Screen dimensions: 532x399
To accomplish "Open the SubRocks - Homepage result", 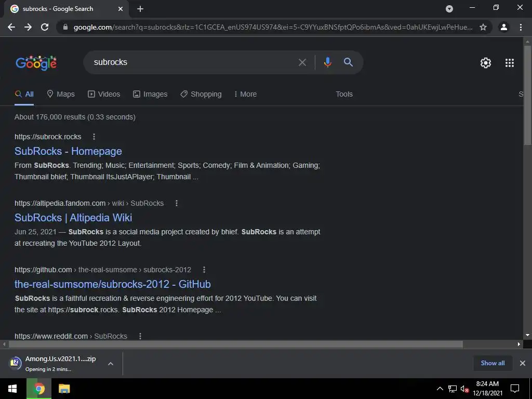I will coord(68,151).
